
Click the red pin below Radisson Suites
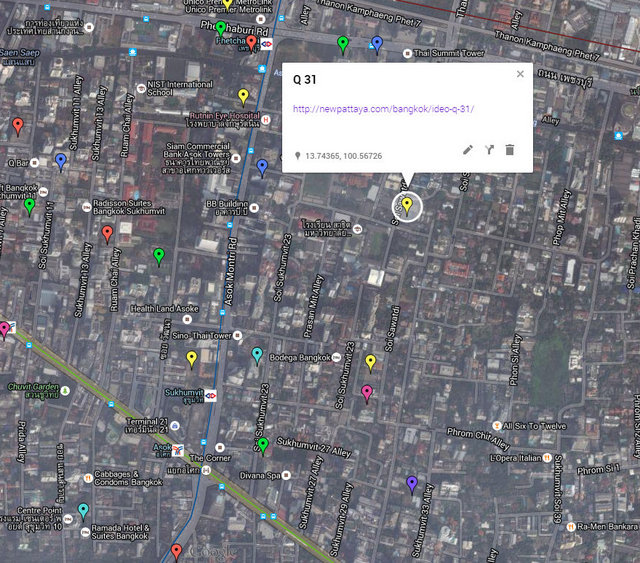tap(107, 234)
